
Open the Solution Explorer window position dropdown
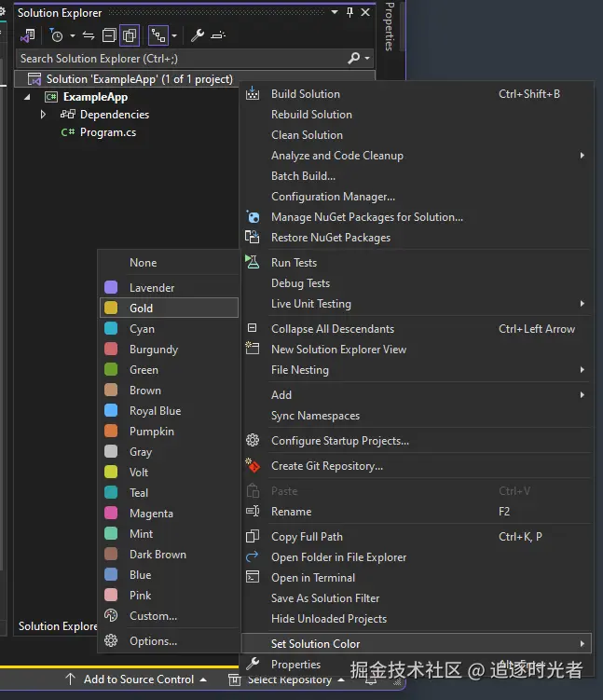point(335,12)
